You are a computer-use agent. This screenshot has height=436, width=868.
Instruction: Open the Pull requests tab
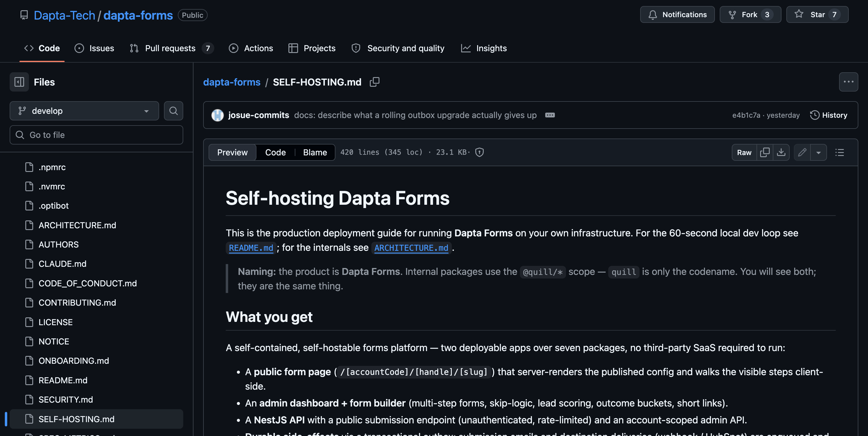171,48
